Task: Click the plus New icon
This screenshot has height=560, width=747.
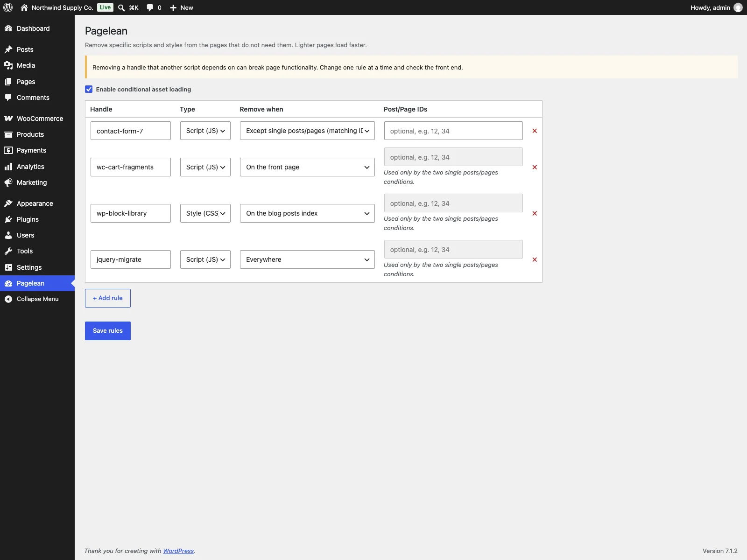Action: pyautogui.click(x=173, y=7)
